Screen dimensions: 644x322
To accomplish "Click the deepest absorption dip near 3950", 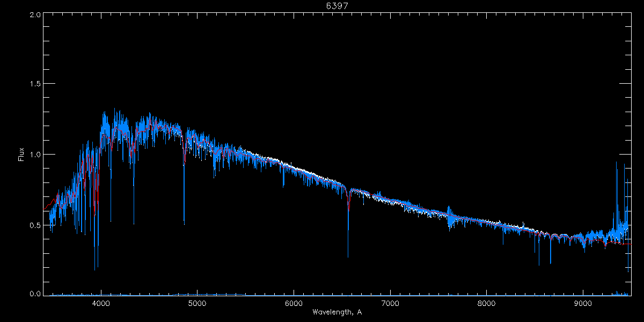I will coord(95,269).
